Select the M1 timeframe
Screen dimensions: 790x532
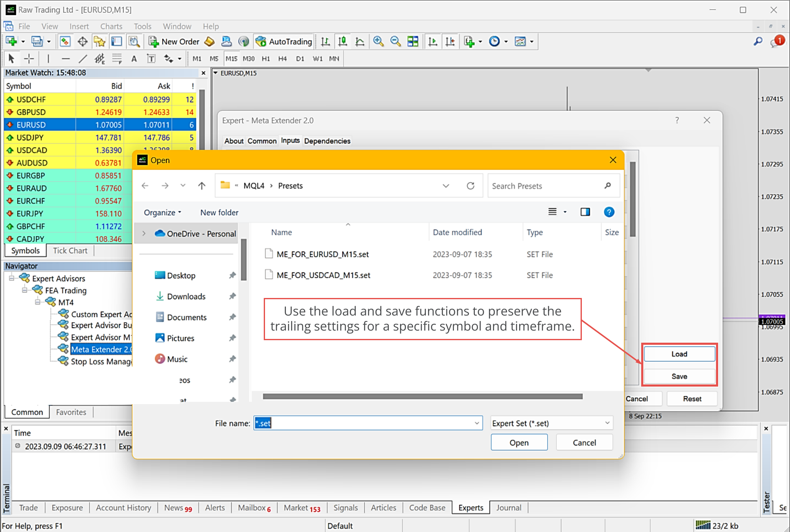[x=197, y=59]
